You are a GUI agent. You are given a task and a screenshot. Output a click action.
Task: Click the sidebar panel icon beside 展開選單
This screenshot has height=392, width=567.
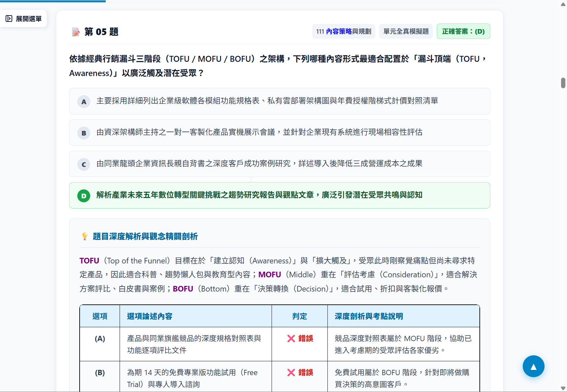point(9,19)
